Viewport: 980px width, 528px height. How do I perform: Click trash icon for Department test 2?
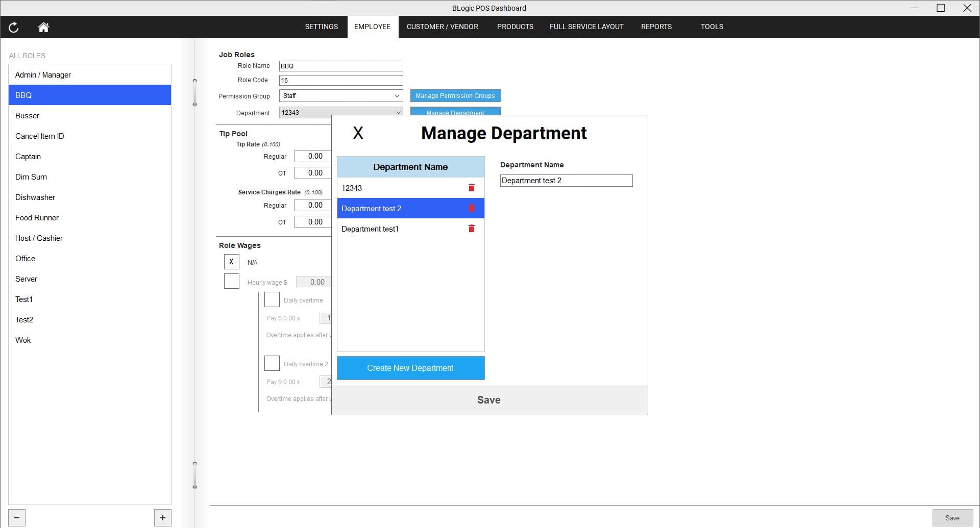[471, 208]
